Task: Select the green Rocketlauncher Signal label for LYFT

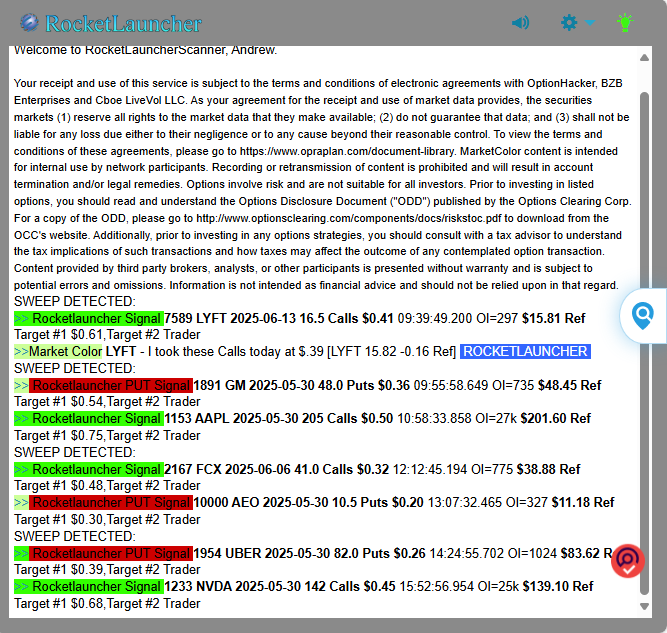Action: (89, 318)
